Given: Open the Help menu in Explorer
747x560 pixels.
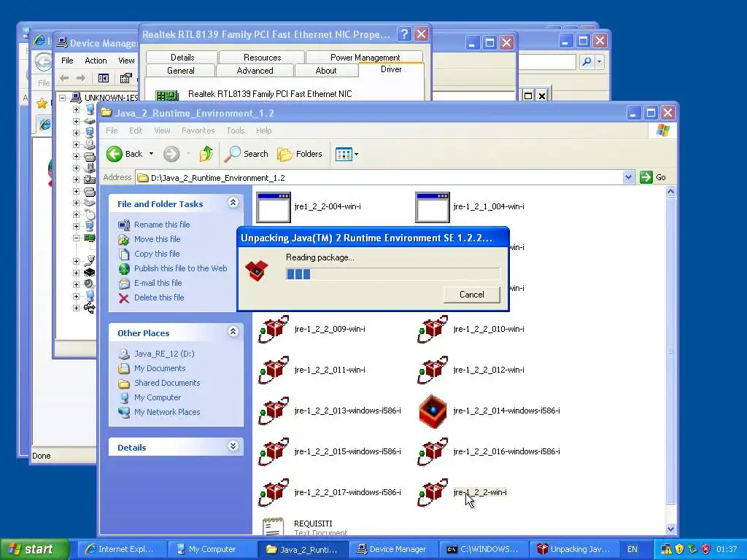Looking at the screenshot, I should tap(263, 131).
